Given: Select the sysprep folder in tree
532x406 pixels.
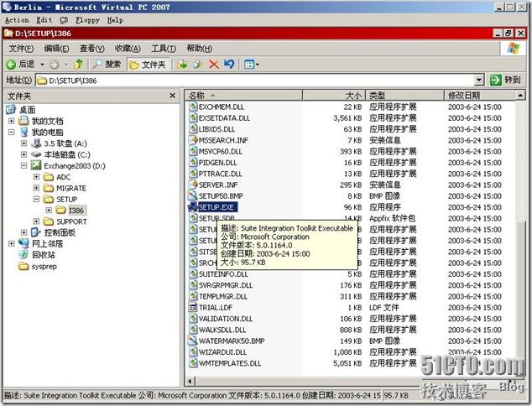Looking at the screenshot, I should pos(44,266).
